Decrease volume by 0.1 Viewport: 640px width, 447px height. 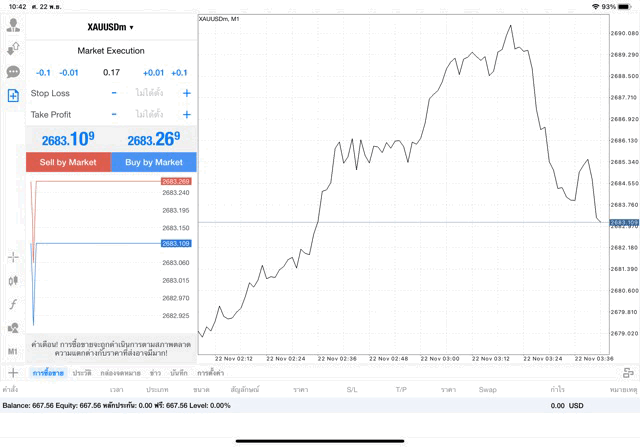(43, 73)
